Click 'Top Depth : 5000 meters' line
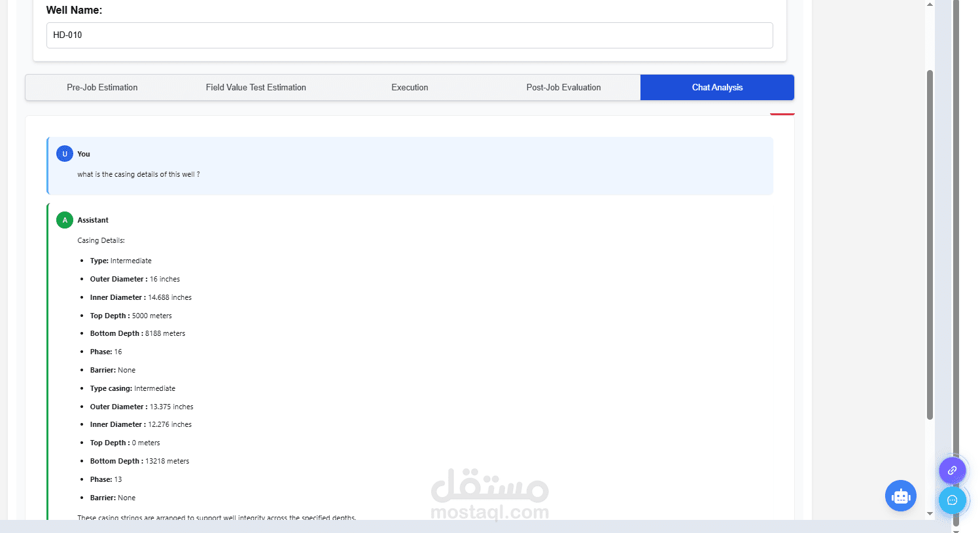The height and width of the screenshot is (533, 980). tap(131, 316)
